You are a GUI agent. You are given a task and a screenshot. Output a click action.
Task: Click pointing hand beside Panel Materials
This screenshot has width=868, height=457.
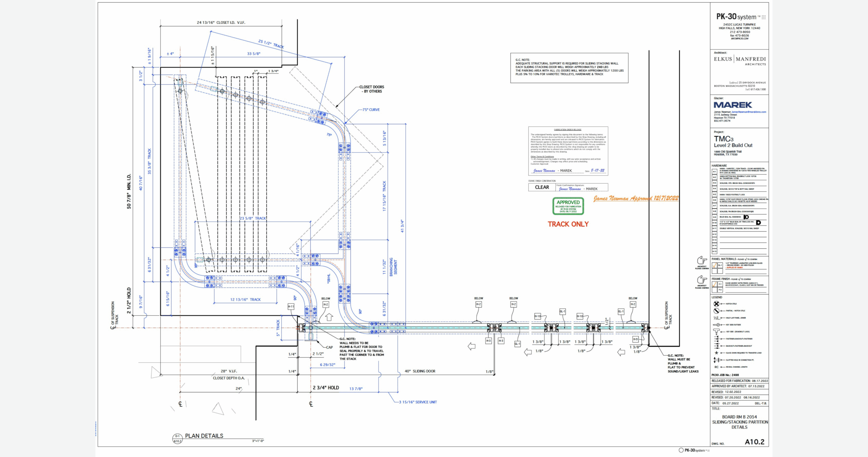[x=702, y=260]
